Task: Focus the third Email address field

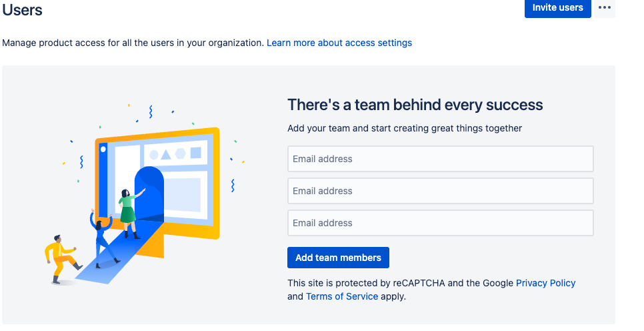Action: (440, 223)
